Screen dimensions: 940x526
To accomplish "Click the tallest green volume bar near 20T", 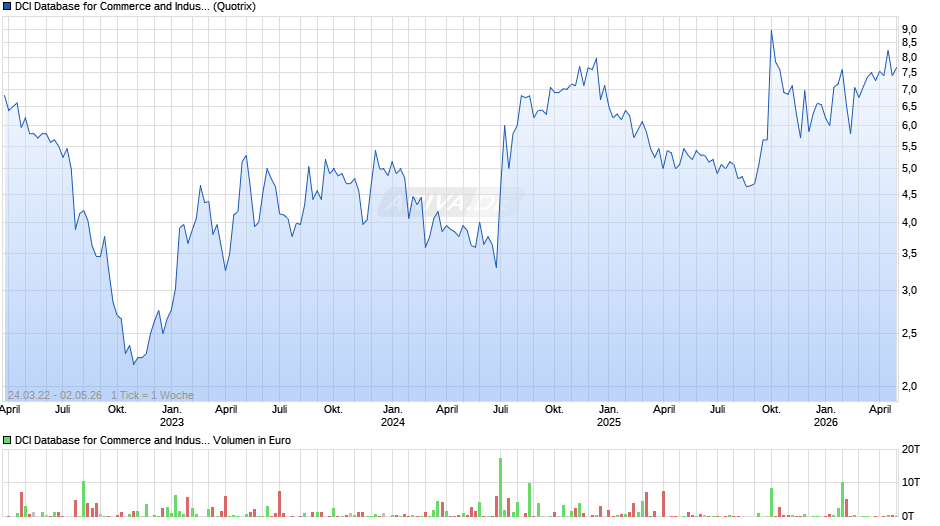I will 501,487.
